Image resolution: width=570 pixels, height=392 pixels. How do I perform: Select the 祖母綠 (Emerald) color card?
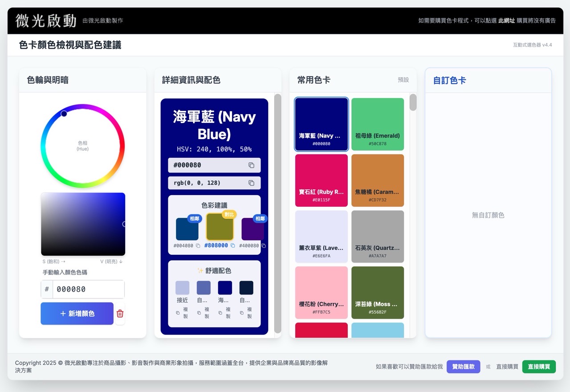pos(378,124)
